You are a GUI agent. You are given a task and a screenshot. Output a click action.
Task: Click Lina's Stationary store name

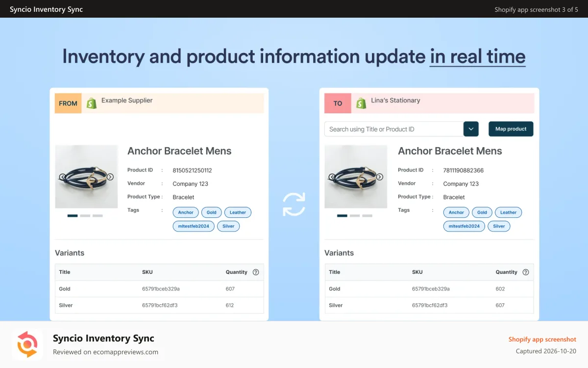pos(396,101)
